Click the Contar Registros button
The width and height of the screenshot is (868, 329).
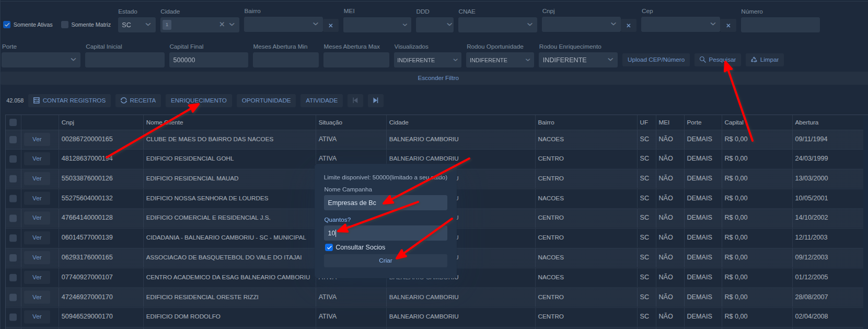pos(70,100)
